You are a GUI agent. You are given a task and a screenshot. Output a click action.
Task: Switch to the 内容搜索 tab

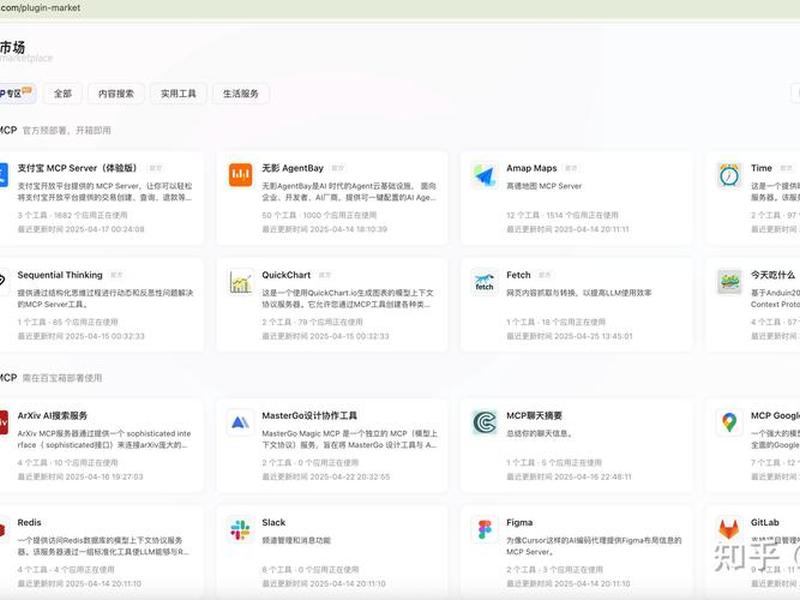pos(116,93)
